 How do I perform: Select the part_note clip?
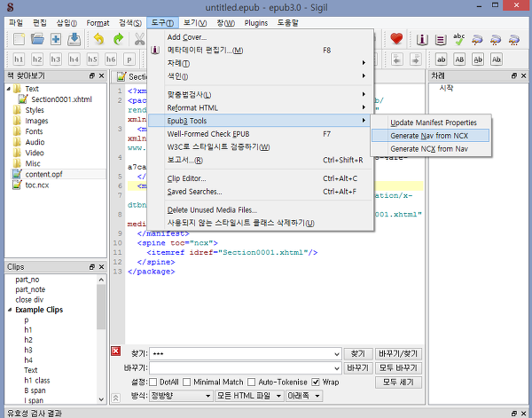(30, 289)
